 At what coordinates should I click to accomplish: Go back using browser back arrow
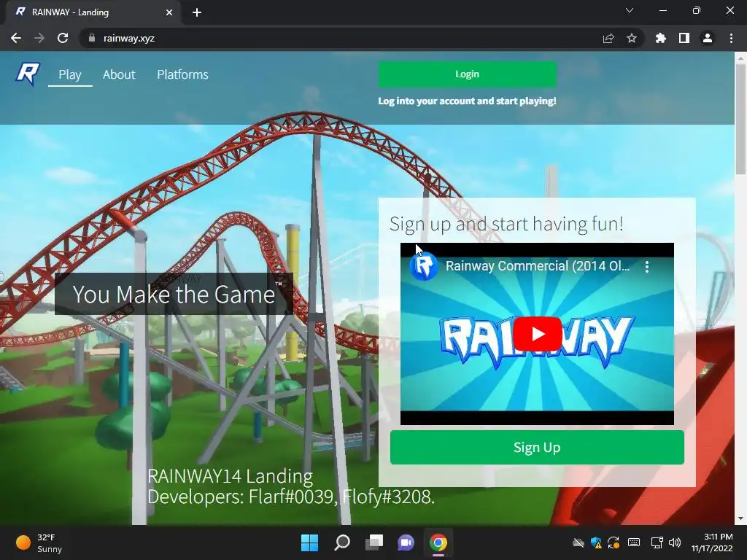(x=16, y=38)
